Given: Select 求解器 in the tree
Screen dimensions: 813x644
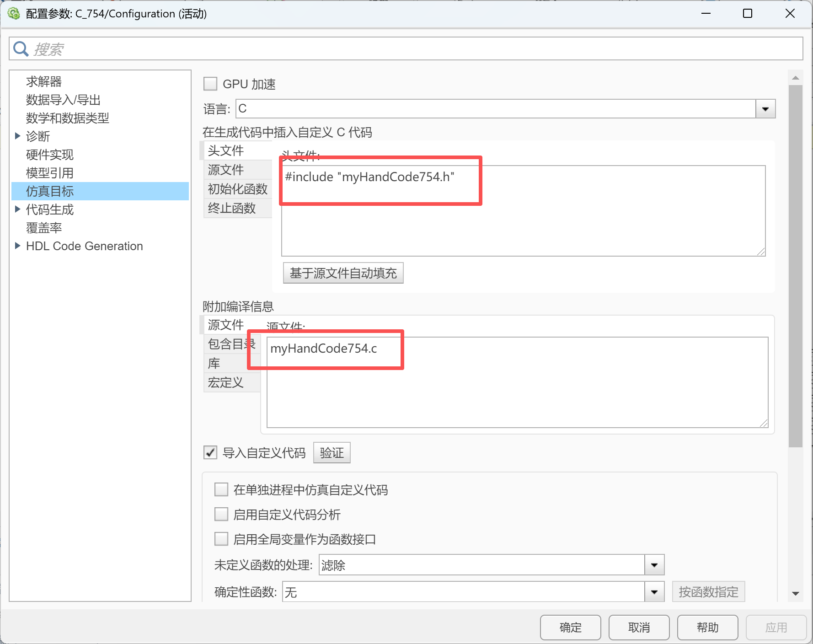Looking at the screenshot, I should coord(44,81).
